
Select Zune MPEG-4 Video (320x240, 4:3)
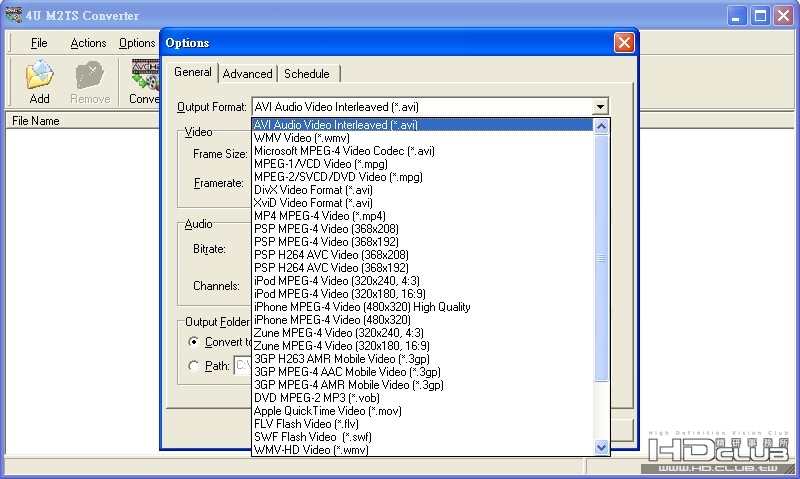pyautogui.click(x=422, y=333)
